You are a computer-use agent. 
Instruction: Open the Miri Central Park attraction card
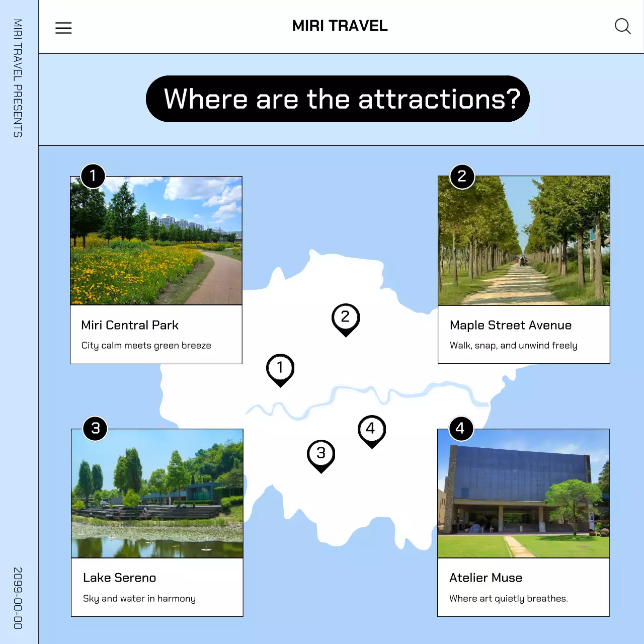pyautogui.click(x=156, y=269)
